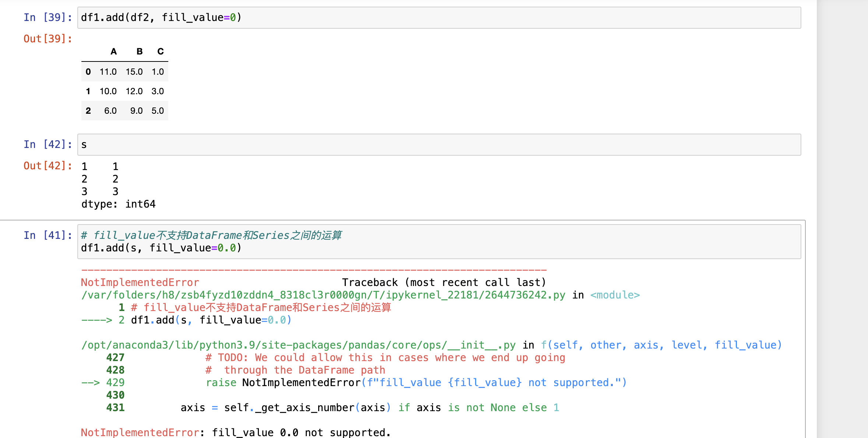868x438 pixels.
Task: Click the cell value 9.0
Action: [x=136, y=111]
